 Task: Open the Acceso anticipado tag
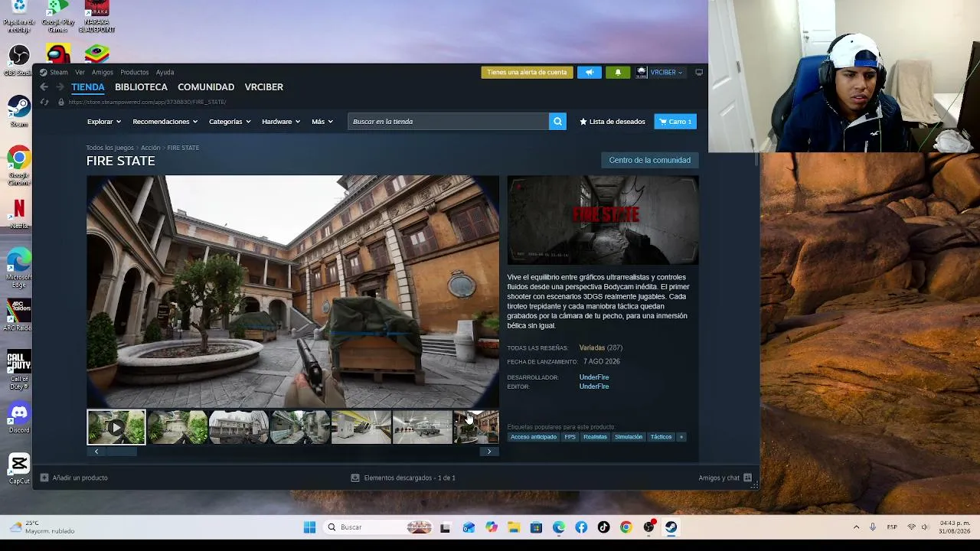tap(534, 437)
